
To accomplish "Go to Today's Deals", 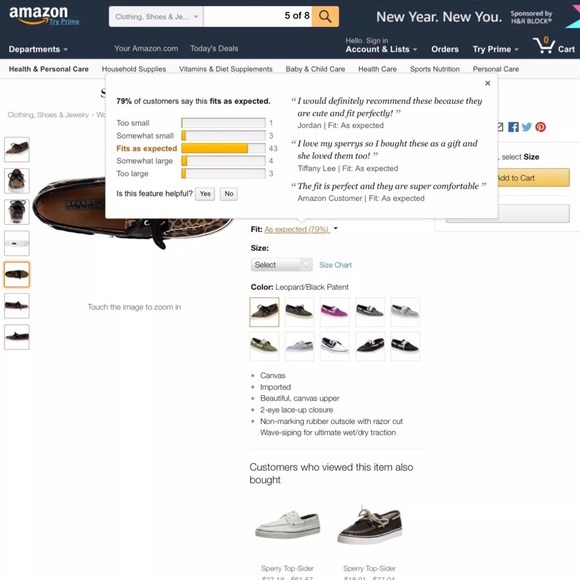I will 214,48.
